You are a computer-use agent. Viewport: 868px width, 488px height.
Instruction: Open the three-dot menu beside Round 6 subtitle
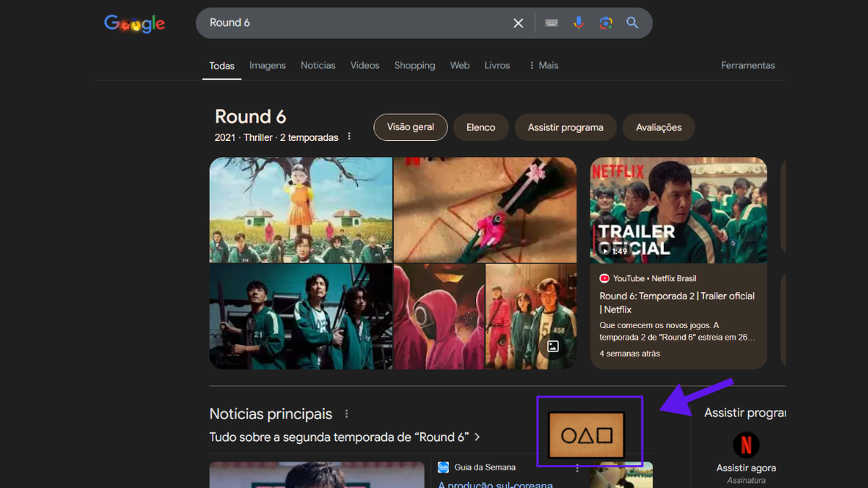pos(349,137)
